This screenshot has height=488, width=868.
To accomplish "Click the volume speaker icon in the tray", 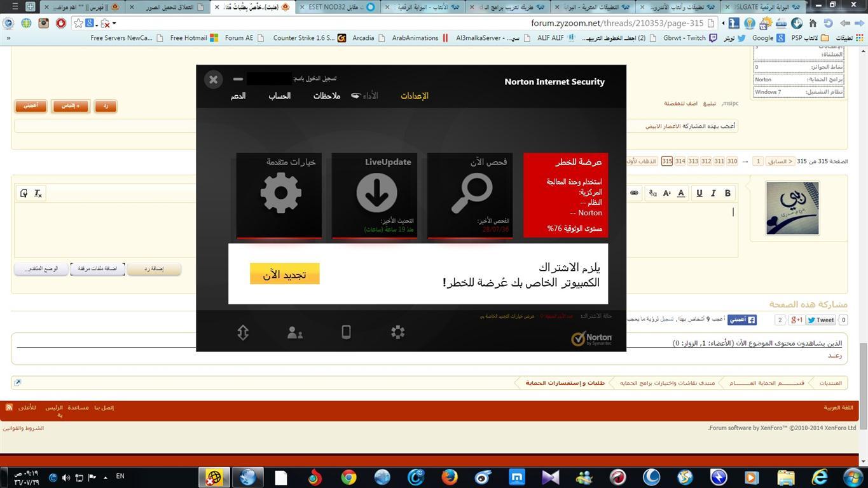I will click(x=66, y=477).
